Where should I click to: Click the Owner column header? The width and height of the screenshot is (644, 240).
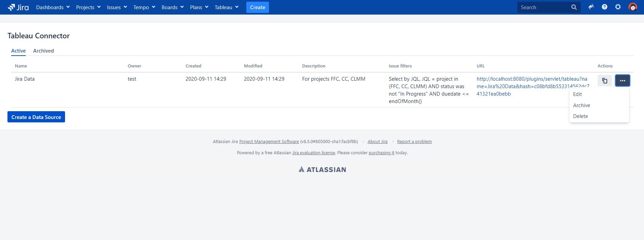pyautogui.click(x=134, y=66)
